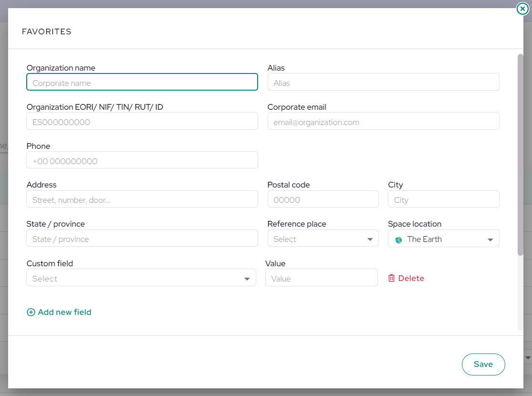The width and height of the screenshot is (532, 396).
Task: Focus the Organization name input
Action: 142,82
